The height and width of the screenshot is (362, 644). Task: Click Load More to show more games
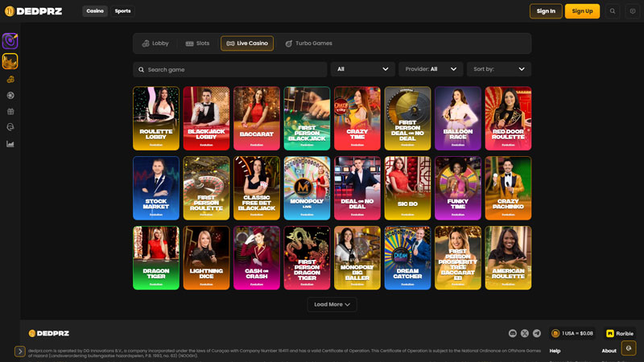coord(332,305)
